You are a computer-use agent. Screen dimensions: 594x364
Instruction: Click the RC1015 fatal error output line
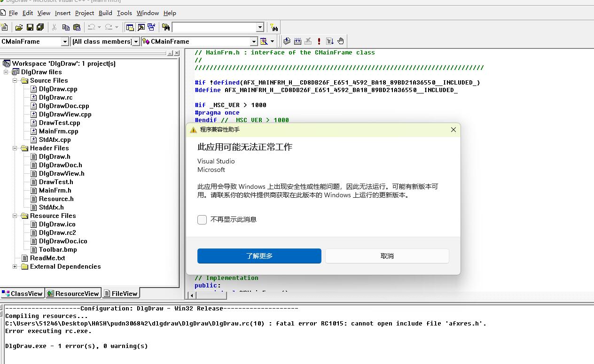(x=246, y=323)
